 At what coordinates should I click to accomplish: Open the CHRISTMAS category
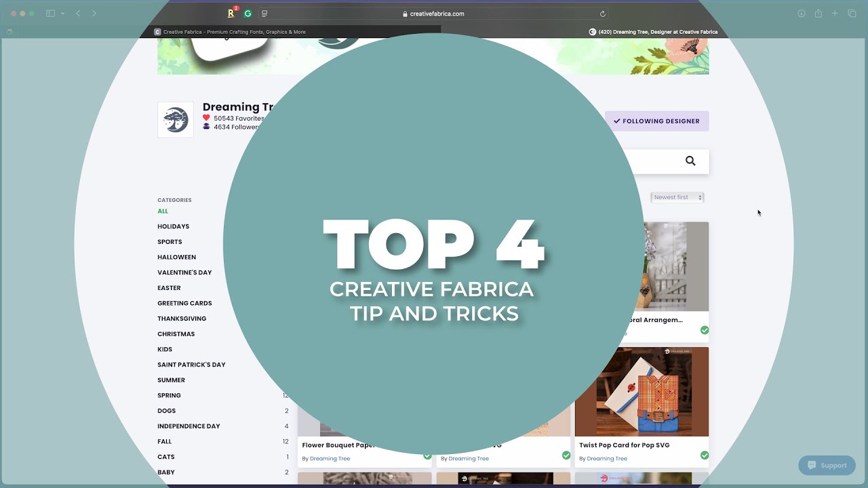(176, 334)
